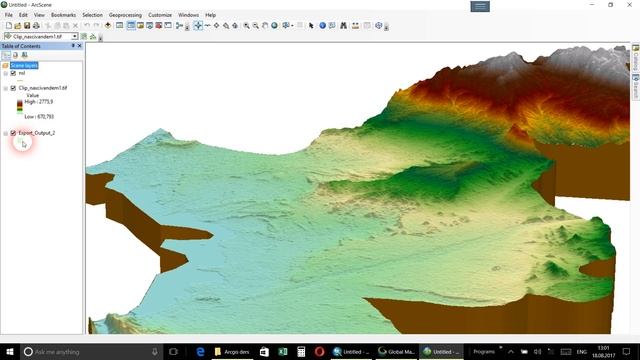Open the Windows menu
The image size is (640, 360).
pos(188,15)
